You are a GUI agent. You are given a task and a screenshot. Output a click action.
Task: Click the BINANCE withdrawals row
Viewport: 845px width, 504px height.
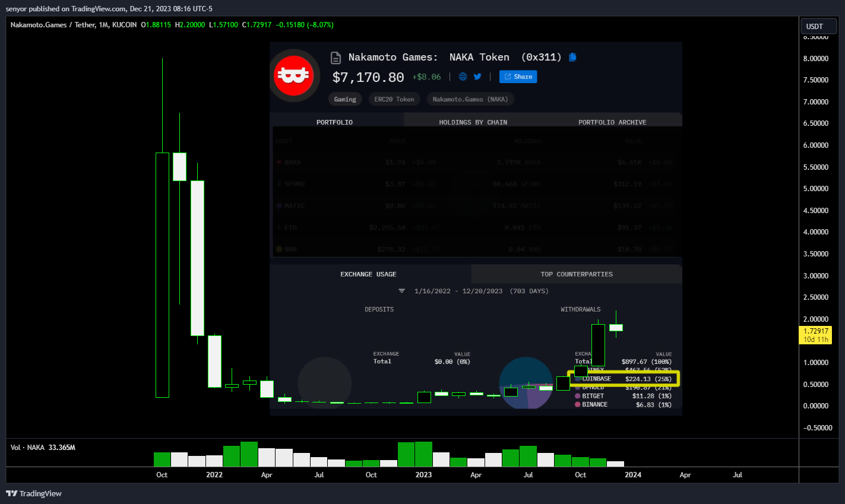pyautogui.click(x=624, y=404)
